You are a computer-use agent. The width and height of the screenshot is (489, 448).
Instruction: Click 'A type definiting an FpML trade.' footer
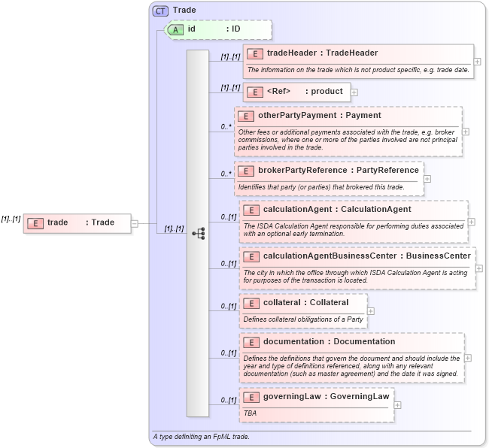pos(201,437)
